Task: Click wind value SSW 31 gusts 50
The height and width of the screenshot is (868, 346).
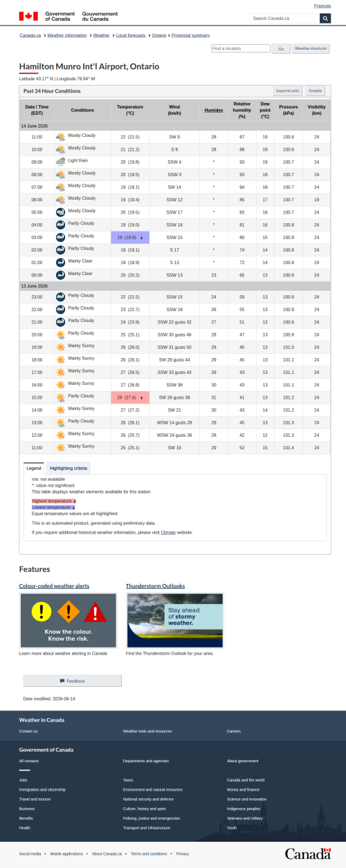Action: pos(174,347)
